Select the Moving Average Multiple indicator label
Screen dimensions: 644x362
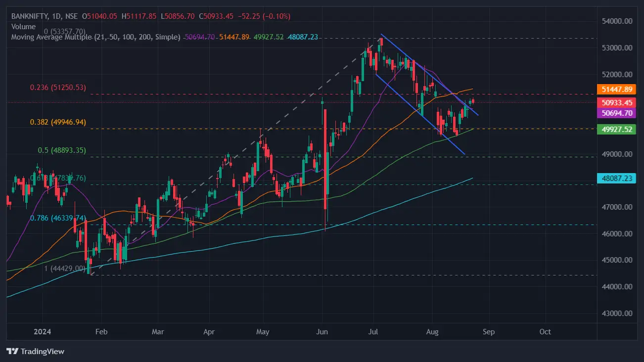95,37
